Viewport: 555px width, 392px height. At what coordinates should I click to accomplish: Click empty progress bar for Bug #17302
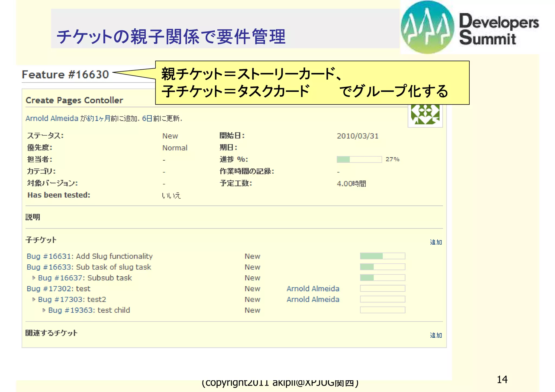(383, 289)
